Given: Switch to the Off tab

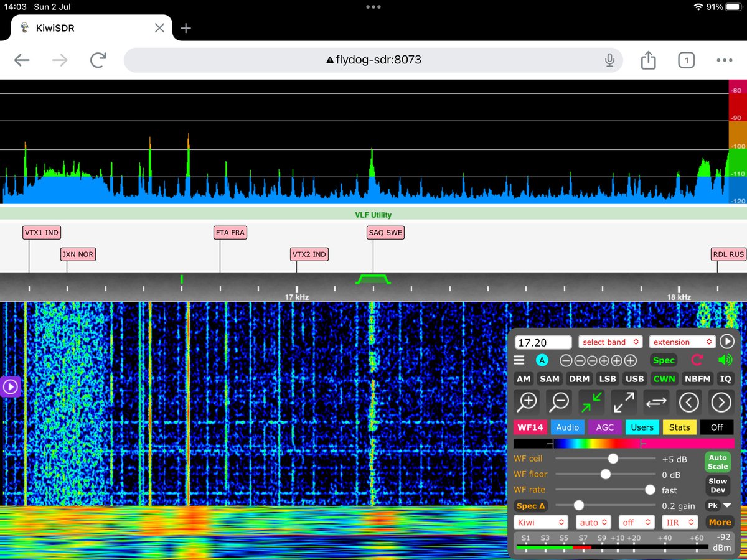Looking at the screenshot, I should [716, 427].
